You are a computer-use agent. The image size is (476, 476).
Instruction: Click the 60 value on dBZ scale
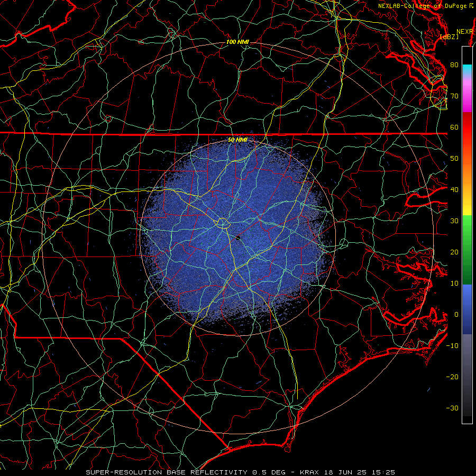point(454,127)
